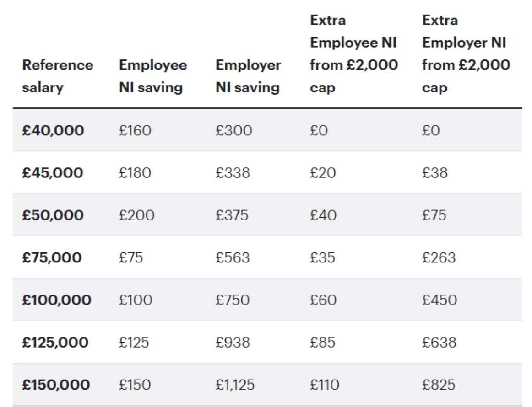Click the £110 extra employee NI value

coord(325,385)
